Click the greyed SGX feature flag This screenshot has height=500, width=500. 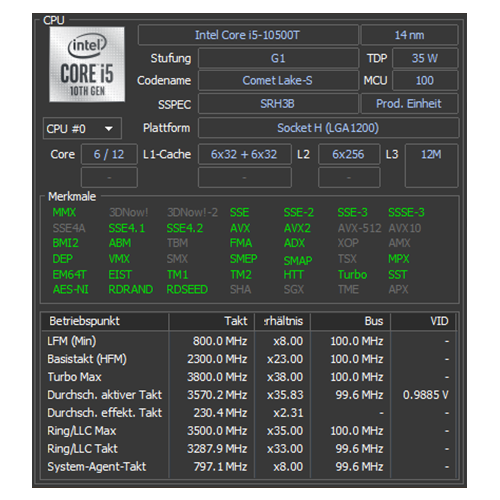(294, 289)
